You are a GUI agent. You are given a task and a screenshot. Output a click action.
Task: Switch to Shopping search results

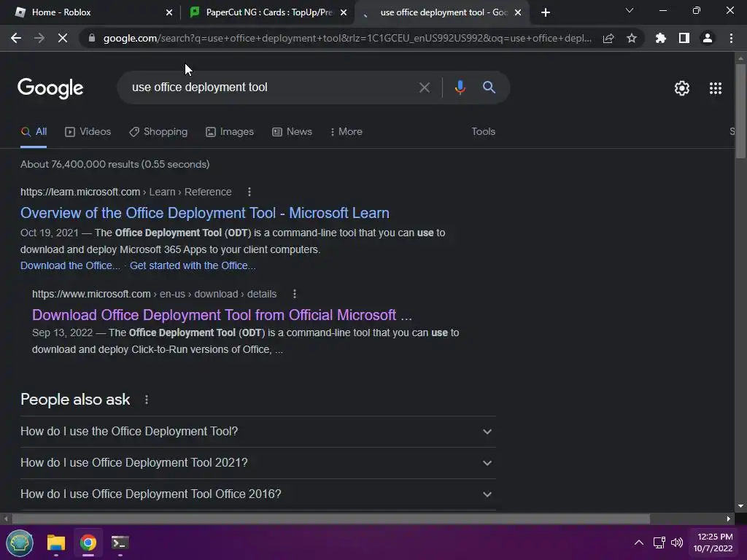tap(158, 131)
